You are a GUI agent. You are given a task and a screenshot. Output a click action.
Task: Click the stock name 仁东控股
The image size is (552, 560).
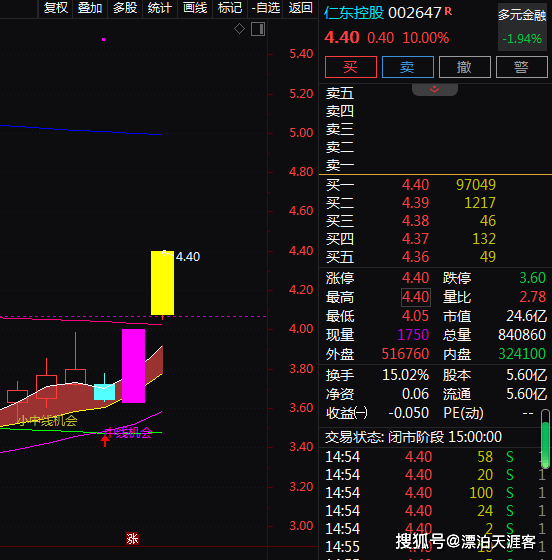click(354, 13)
